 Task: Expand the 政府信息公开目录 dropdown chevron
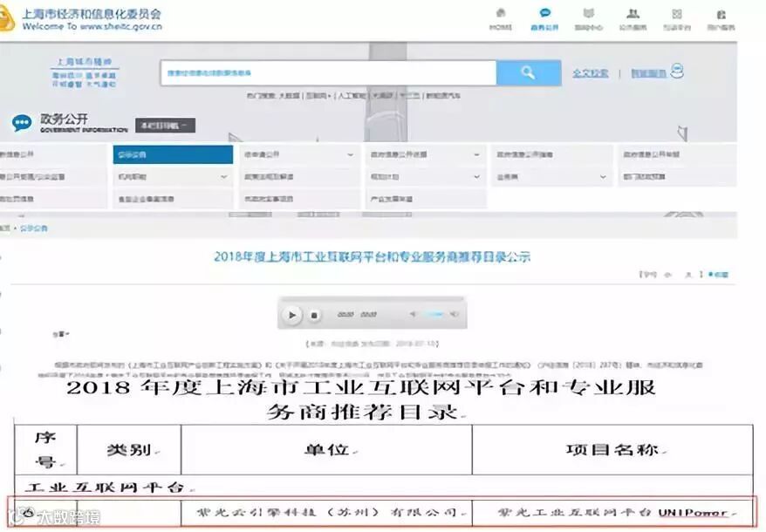tap(477, 155)
